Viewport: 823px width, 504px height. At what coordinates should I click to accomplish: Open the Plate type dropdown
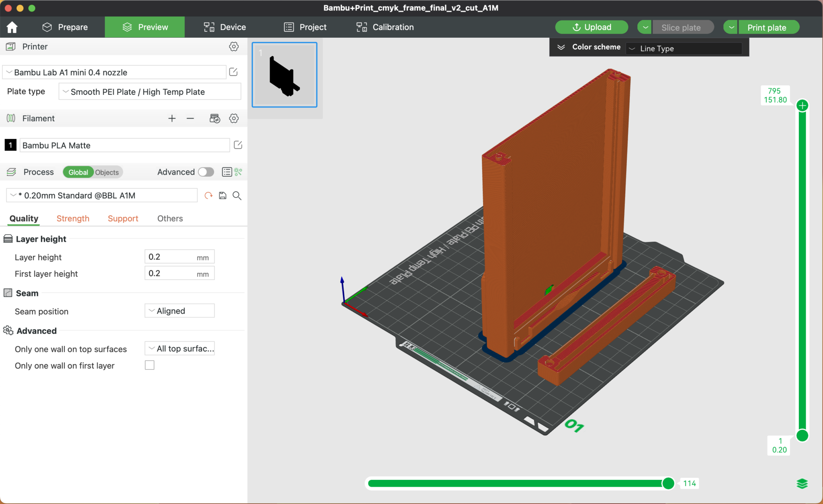pos(149,92)
